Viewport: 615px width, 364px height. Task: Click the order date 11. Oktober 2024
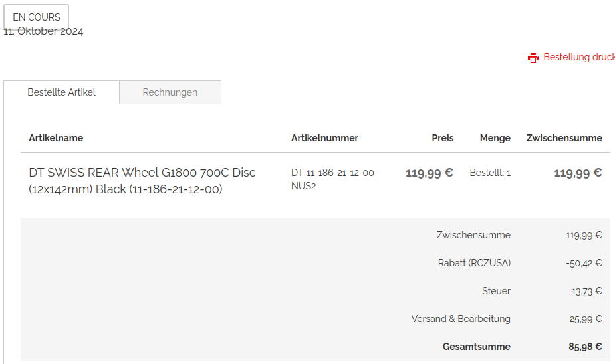[x=44, y=31]
